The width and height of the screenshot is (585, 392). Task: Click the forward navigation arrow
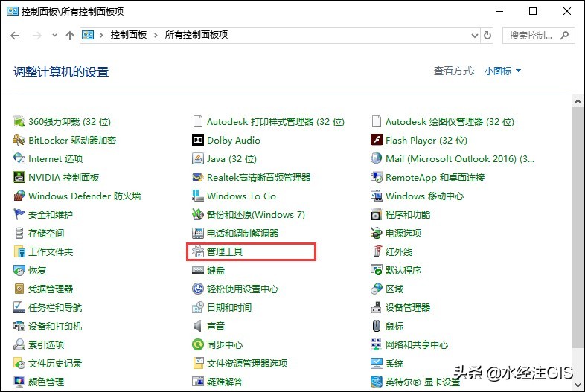(37, 36)
